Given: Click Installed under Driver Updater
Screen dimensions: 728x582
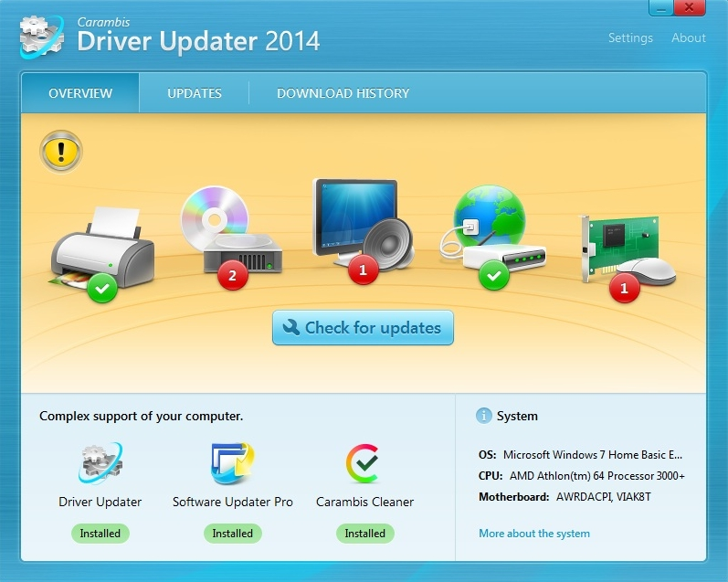Looking at the screenshot, I should coord(100,534).
